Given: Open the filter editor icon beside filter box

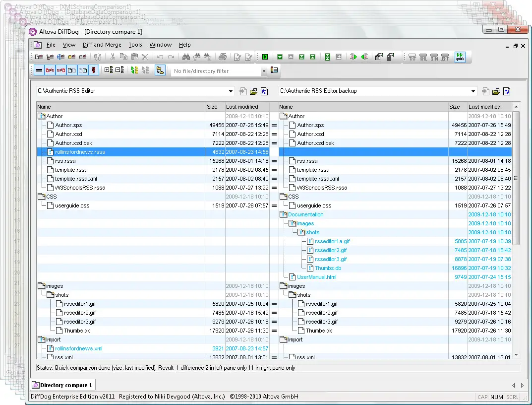Looking at the screenshot, I should click(x=274, y=70).
